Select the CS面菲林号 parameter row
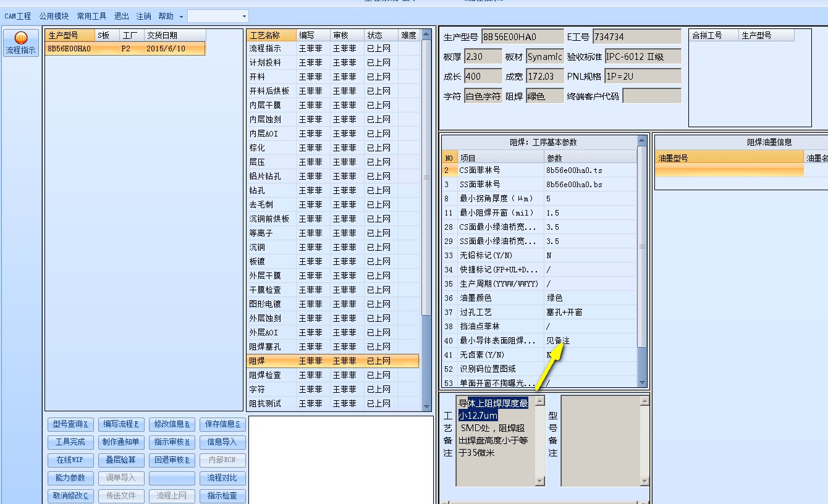This screenshot has width=828, height=504. click(539, 170)
